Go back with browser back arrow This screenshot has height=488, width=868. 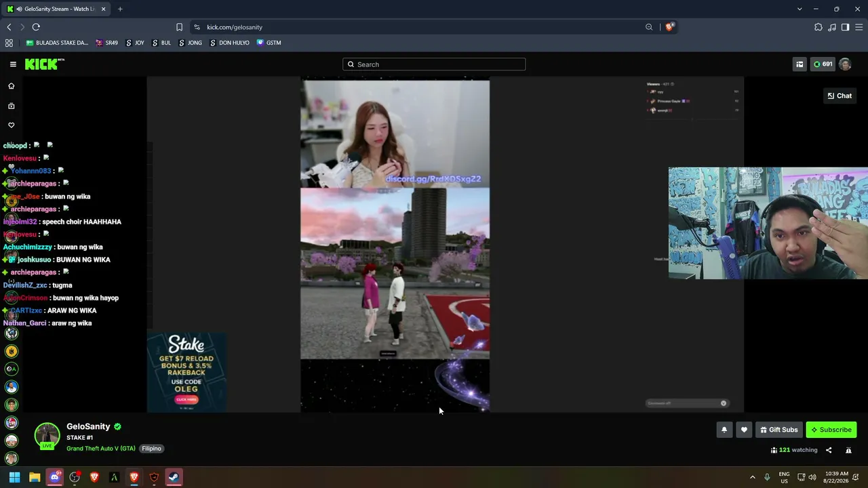(x=9, y=27)
